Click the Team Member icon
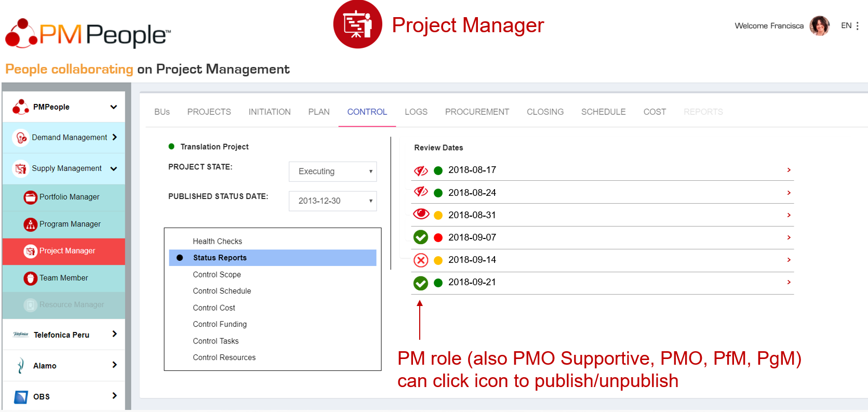The width and height of the screenshot is (868, 412). [31, 278]
